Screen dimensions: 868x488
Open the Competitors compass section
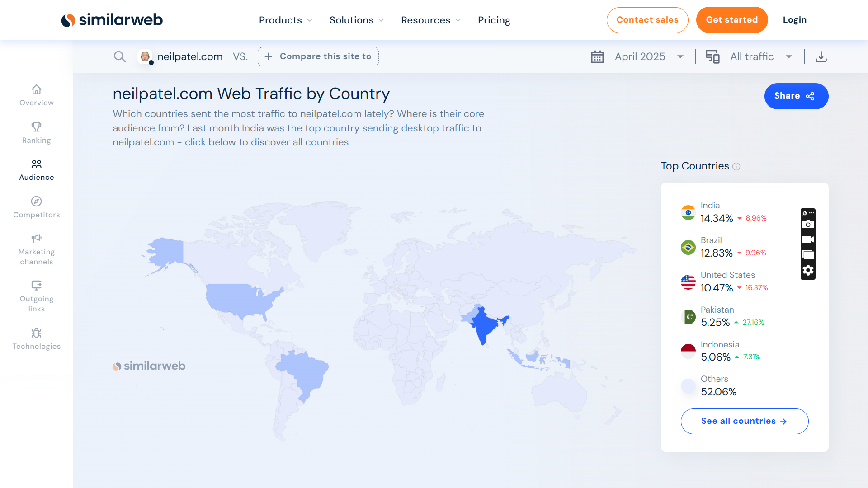[x=37, y=207]
